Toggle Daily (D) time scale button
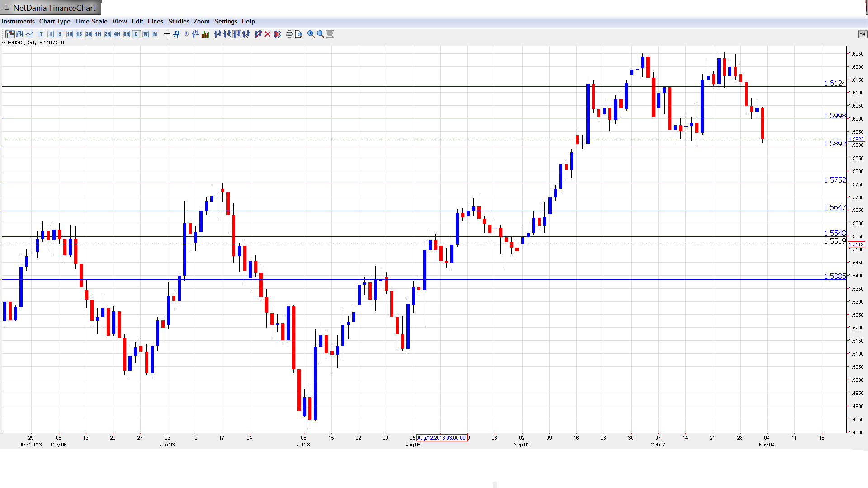 pos(136,34)
